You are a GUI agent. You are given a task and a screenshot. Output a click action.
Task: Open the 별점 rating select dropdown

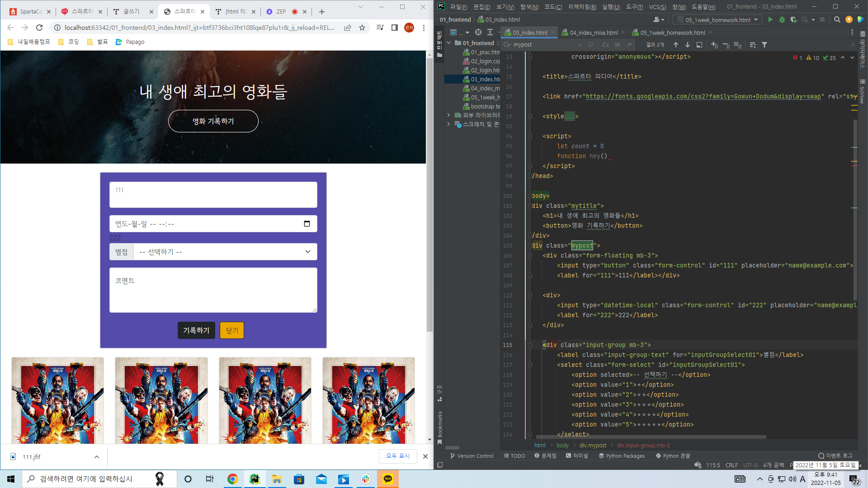[x=225, y=252]
